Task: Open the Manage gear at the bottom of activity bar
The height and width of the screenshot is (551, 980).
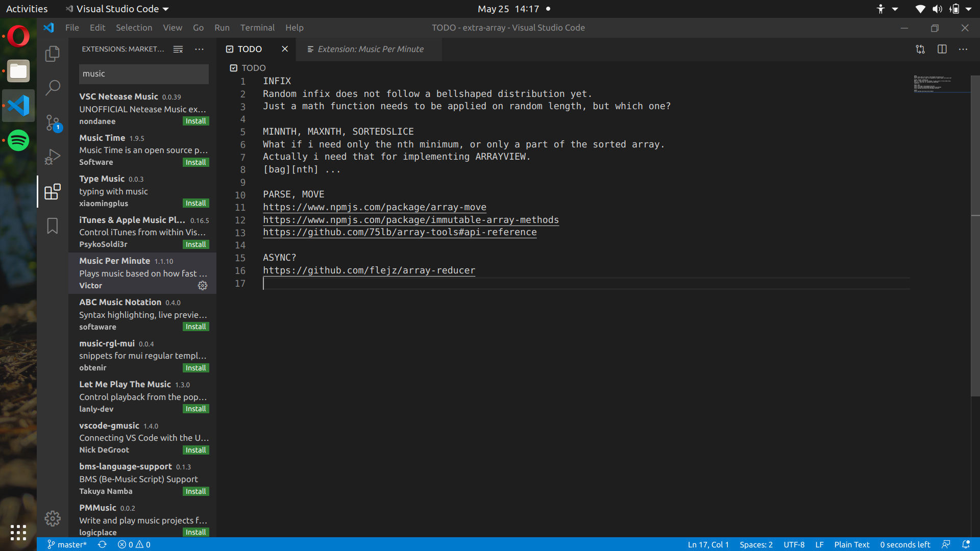Action: tap(52, 518)
